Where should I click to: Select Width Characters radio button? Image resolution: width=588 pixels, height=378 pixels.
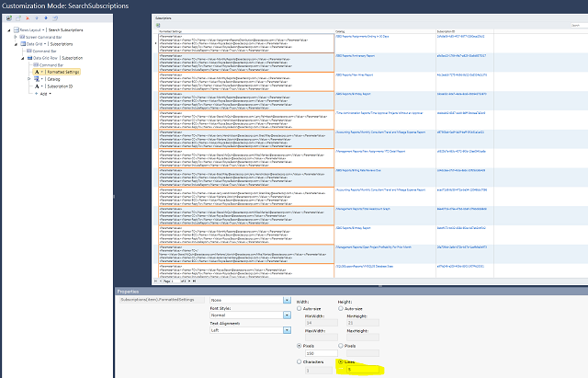click(299, 361)
